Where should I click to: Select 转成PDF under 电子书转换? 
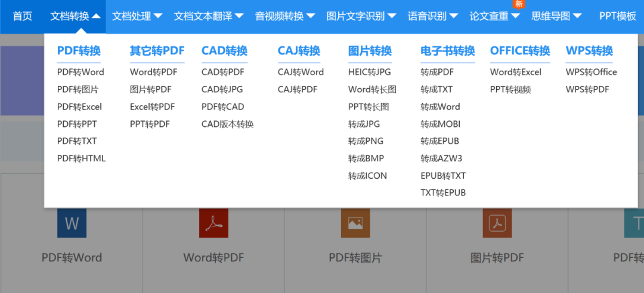click(x=437, y=72)
